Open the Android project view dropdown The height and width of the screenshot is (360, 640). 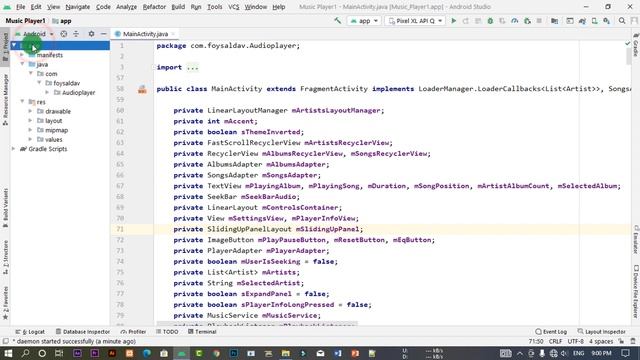(x=34, y=34)
